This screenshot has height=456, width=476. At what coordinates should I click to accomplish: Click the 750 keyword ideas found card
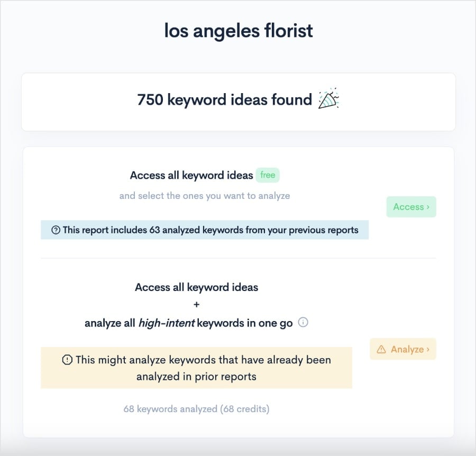tap(238, 101)
